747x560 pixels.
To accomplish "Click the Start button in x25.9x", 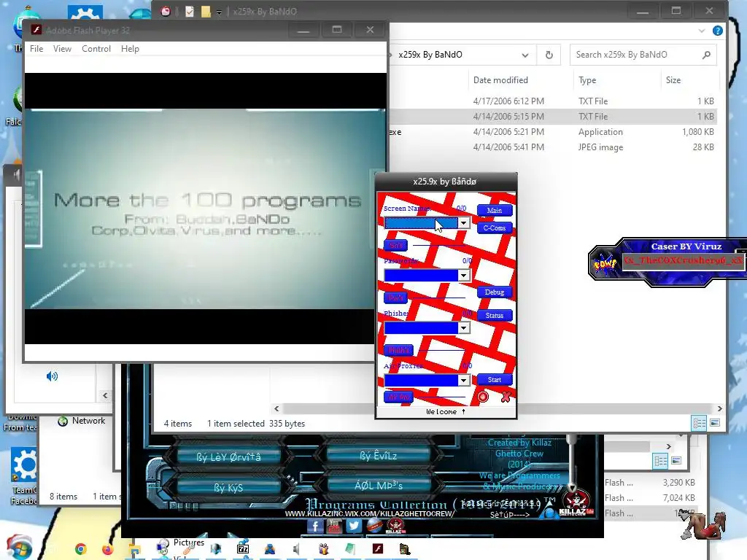I will tap(494, 379).
